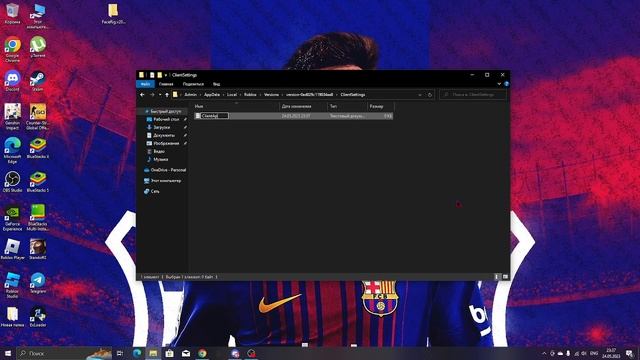Open Microsoft Edge desktop shortcut

pos(12,150)
